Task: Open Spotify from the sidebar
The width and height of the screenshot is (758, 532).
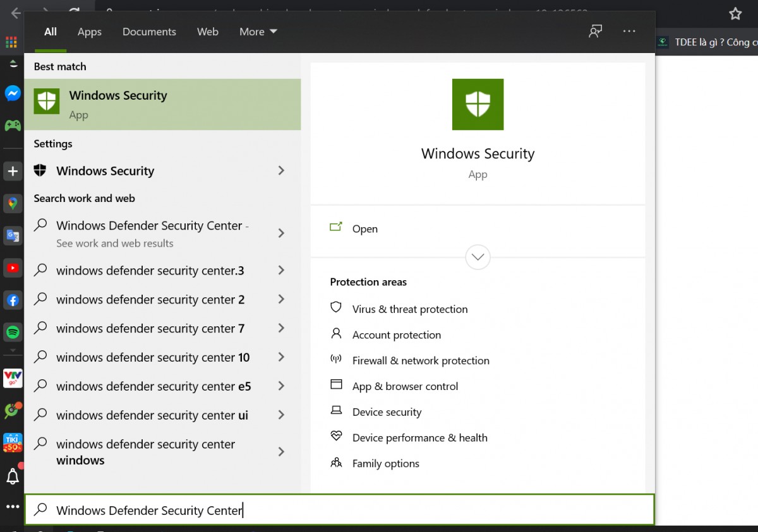Action: pyautogui.click(x=13, y=332)
